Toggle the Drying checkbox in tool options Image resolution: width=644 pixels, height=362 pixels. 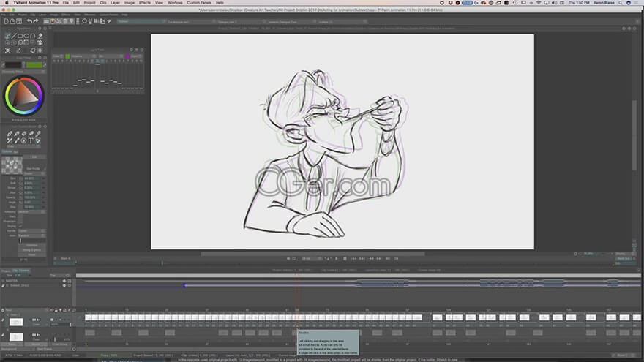point(20,226)
